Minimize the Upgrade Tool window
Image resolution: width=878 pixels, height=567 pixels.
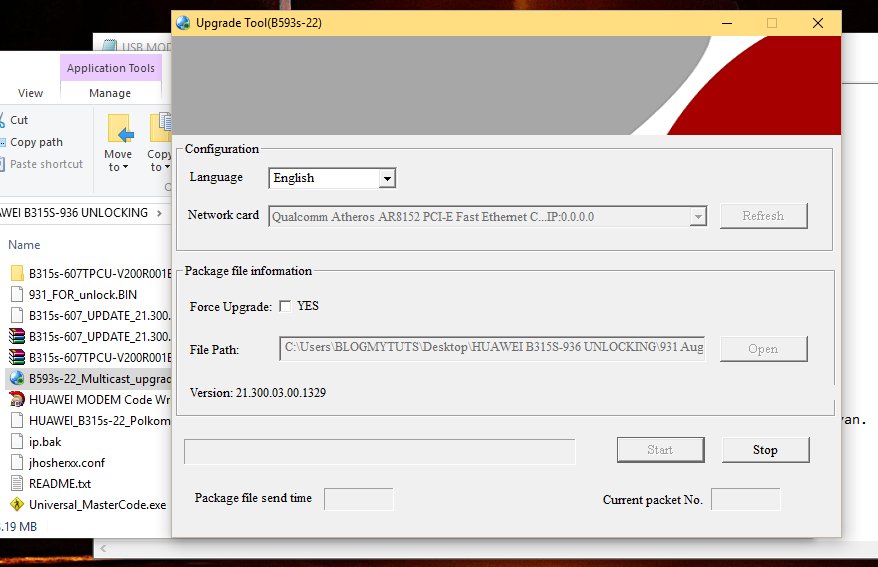coord(727,23)
